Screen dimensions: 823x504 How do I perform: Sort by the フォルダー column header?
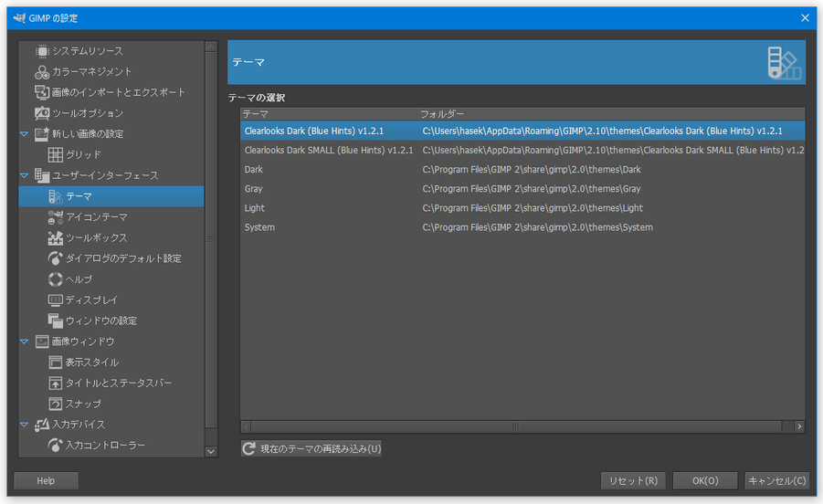coord(611,114)
